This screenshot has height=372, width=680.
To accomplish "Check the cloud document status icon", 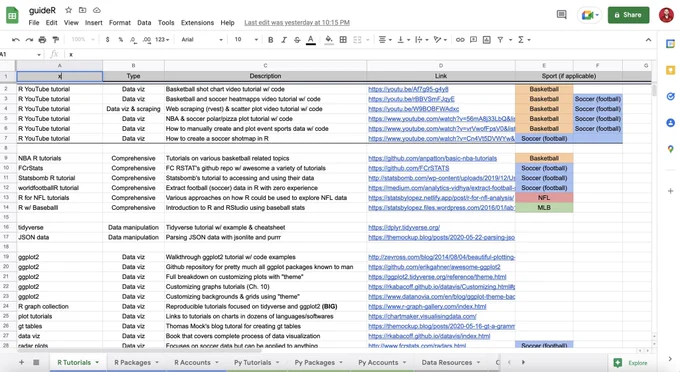I will [x=97, y=10].
